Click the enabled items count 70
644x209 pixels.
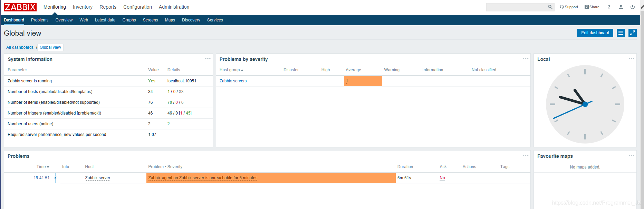point(170,102)
